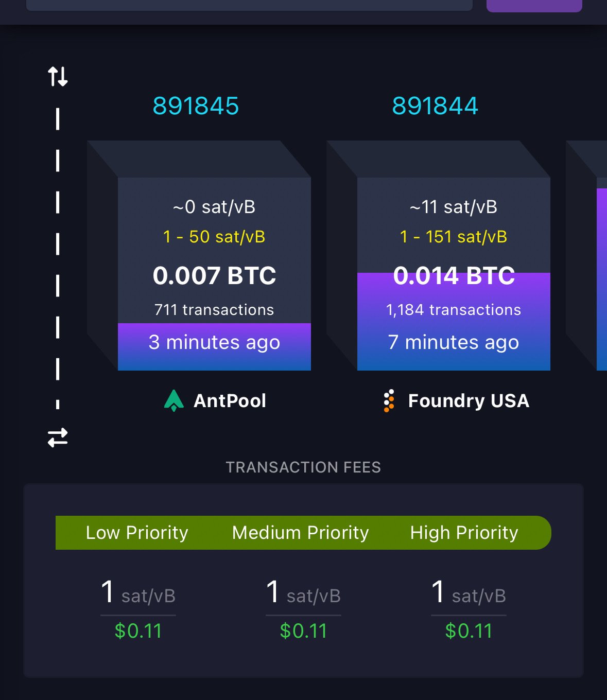Image resolution: width=607 pixels, height=700 pixels.
Task: Focus the search input field at the top
Action: (x=249, y=5)
